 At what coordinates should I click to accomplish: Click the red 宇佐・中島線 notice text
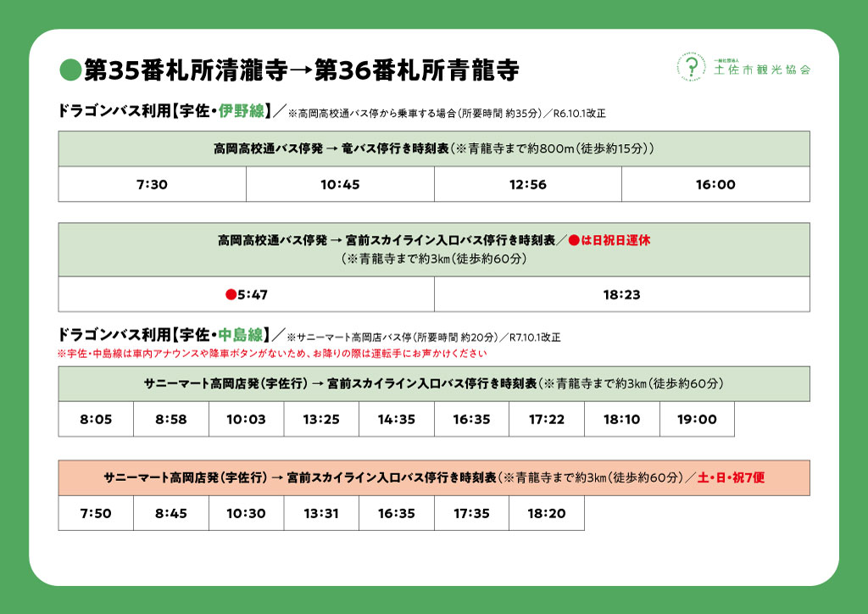[271, 353]
